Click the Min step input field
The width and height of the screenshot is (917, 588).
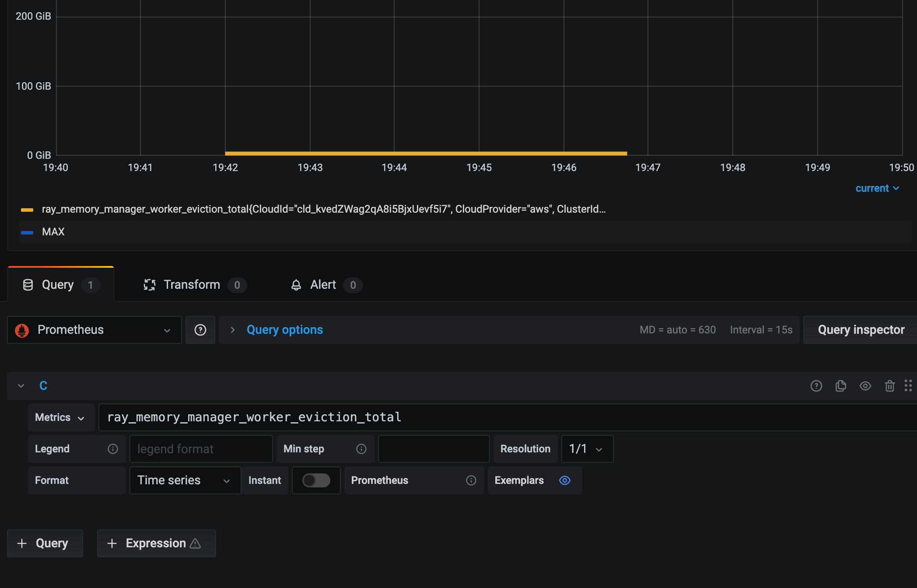coord(434,449)
